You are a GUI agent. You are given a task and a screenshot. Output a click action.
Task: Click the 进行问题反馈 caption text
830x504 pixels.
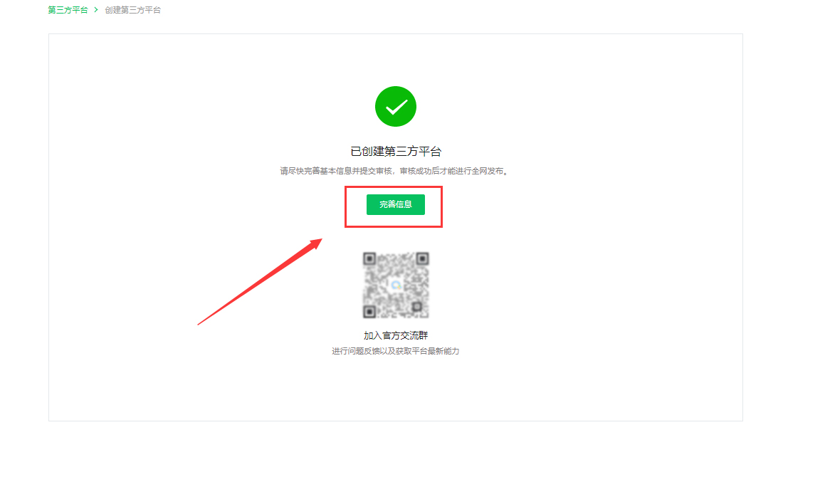[x=395, y=351]
